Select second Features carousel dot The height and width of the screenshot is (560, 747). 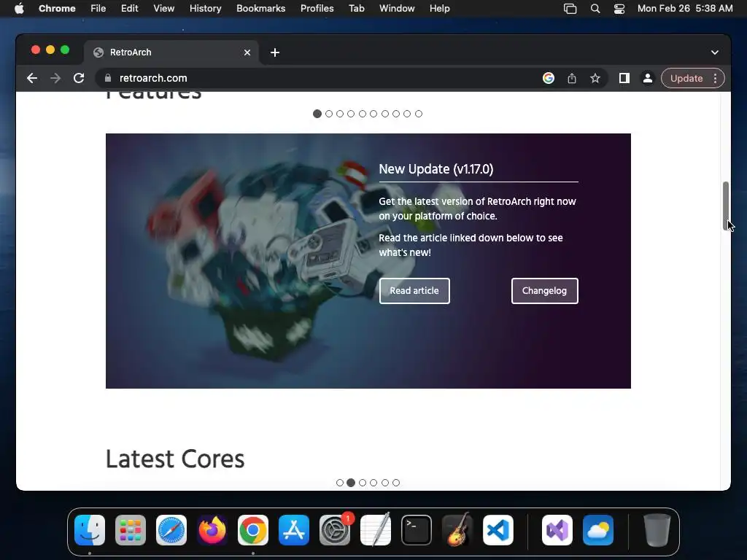click(x=329, y=114)
